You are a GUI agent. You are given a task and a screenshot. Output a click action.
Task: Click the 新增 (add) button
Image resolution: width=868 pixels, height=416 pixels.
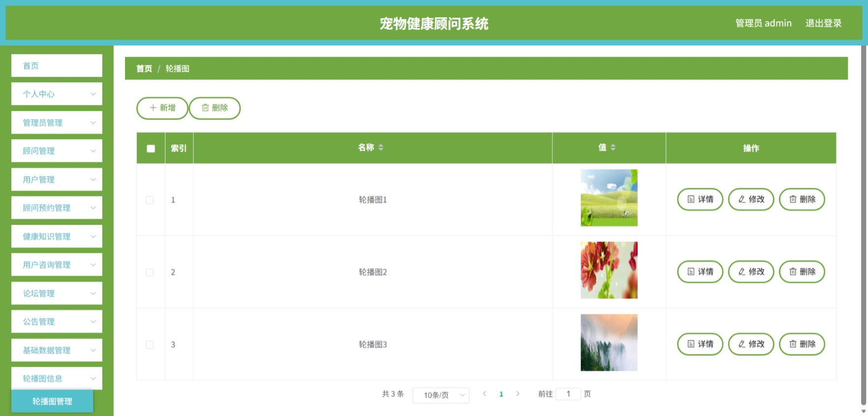(162, 108)
